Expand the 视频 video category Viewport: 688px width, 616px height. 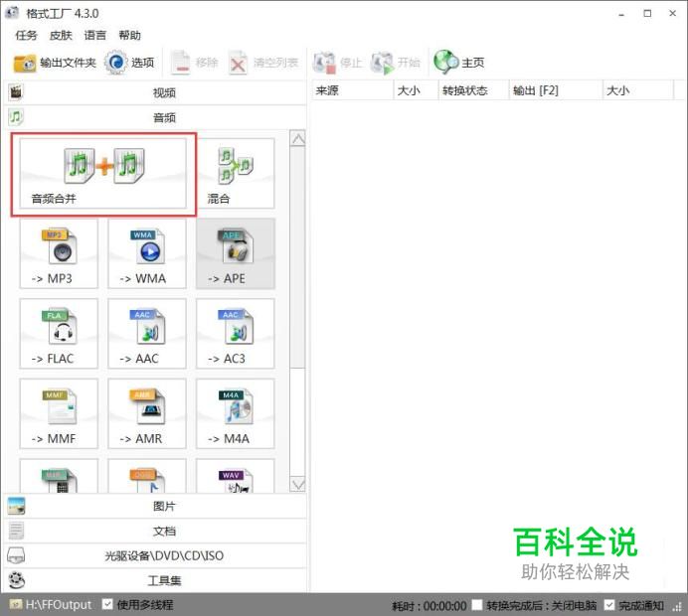tap(155, 92)
